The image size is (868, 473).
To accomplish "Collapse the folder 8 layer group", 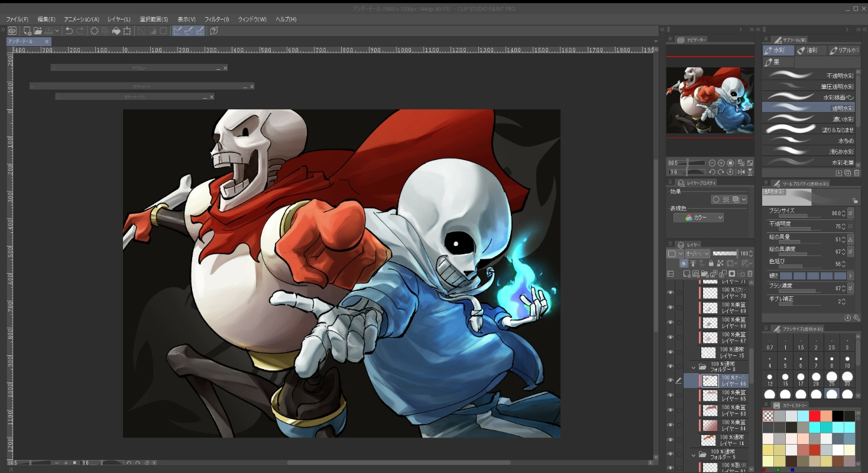I will coord(694,367).
